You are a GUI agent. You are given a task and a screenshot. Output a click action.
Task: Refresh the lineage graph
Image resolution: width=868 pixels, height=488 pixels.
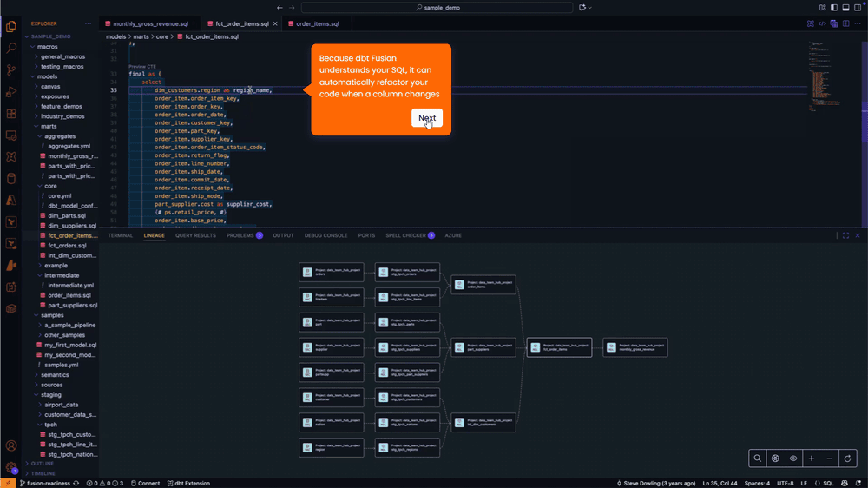[848, 458]
